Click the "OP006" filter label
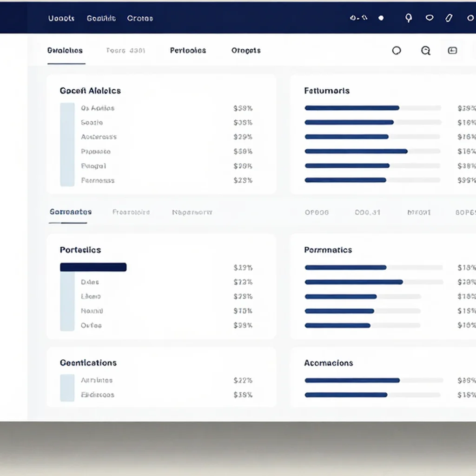This screenshot has height=476, width=476. click(317, 212)
